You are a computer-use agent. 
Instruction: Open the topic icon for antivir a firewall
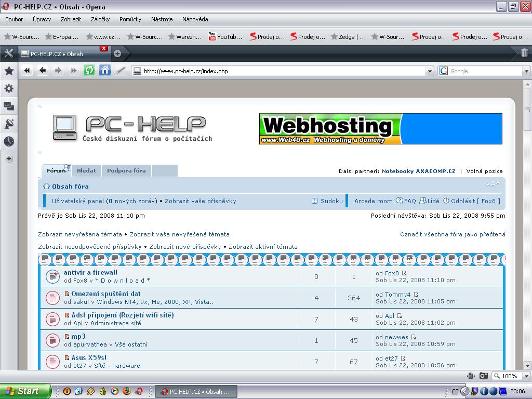pos(52,276)
